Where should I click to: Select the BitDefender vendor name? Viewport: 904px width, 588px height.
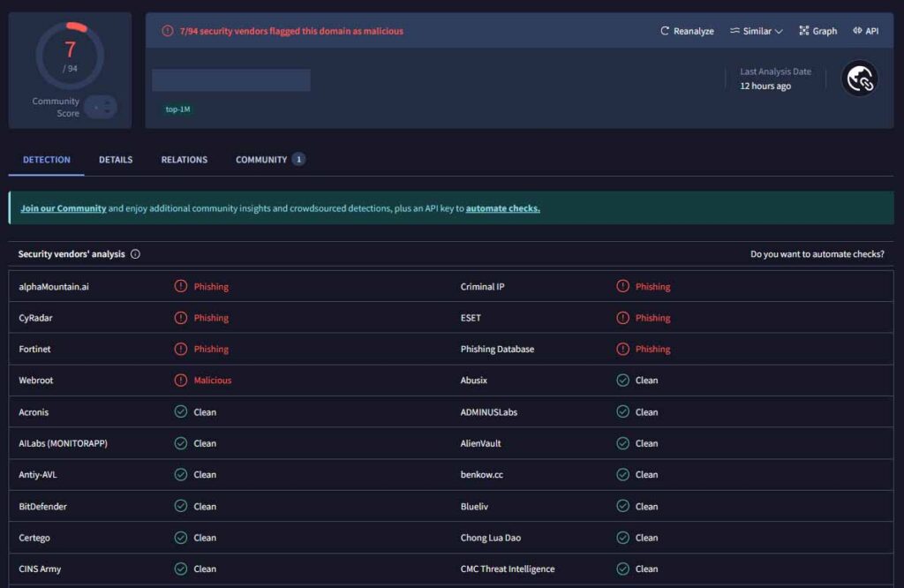point(42,507)
